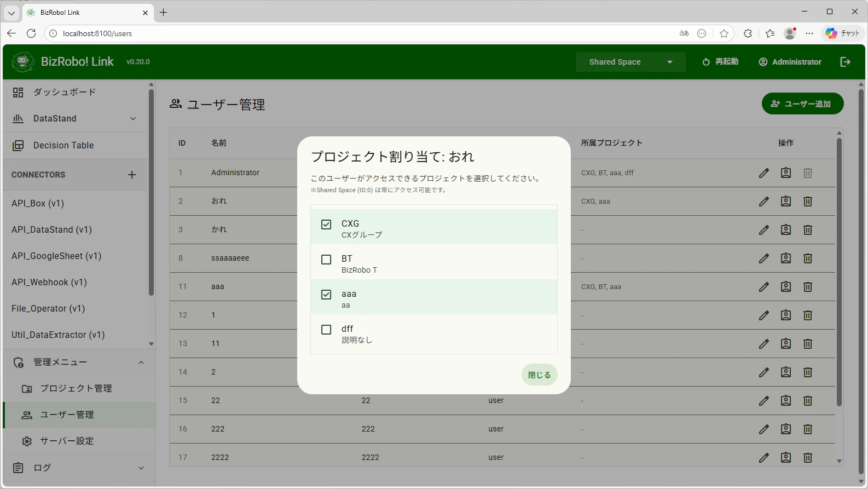
Task: Open project assignment for user ID 17
Action: (786, 458)
